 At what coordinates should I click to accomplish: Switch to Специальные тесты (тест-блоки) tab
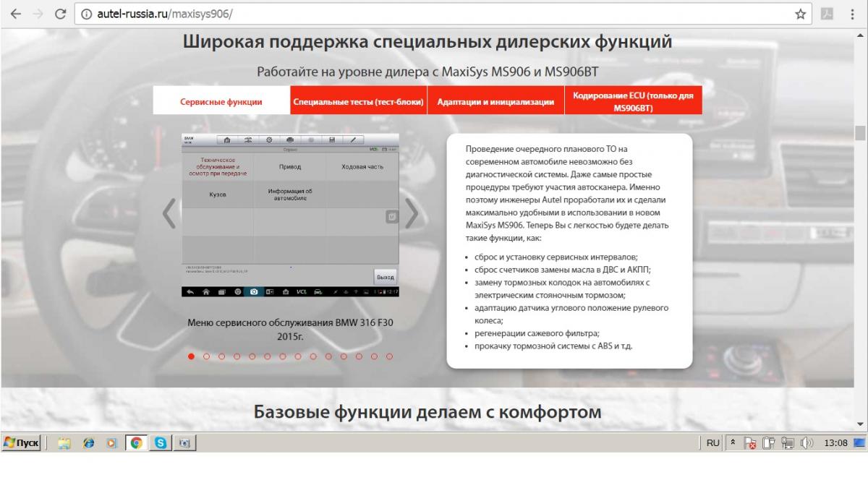[358, 101]
